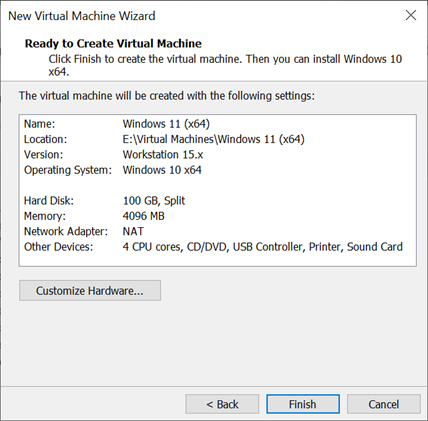Click the New Virtual Machine Wizard title bar
The width and height of the screenshot is (428, 421).
click(x=200, y=16)
